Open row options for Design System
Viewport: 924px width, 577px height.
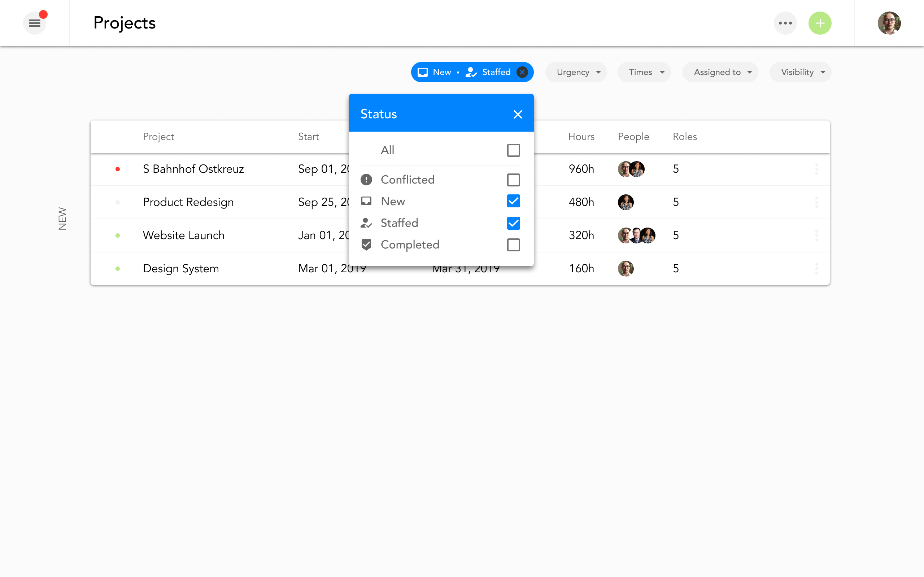click(x=816, y=269)
